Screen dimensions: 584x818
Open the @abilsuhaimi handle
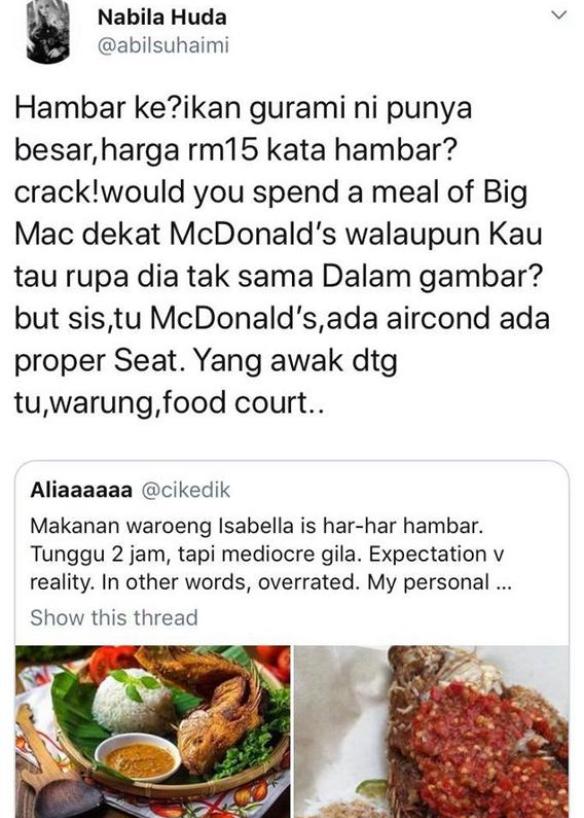coord(163,46)
